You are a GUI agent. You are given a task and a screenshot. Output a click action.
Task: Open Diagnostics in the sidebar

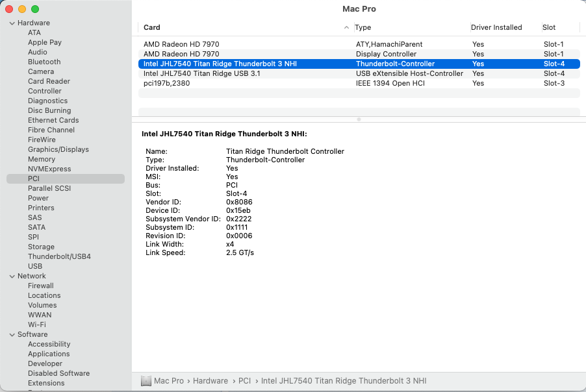tap(48, 101)
